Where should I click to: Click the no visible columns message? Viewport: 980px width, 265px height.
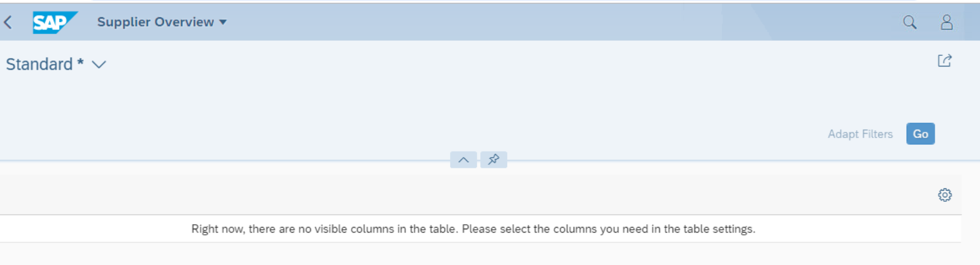point(473,229)
